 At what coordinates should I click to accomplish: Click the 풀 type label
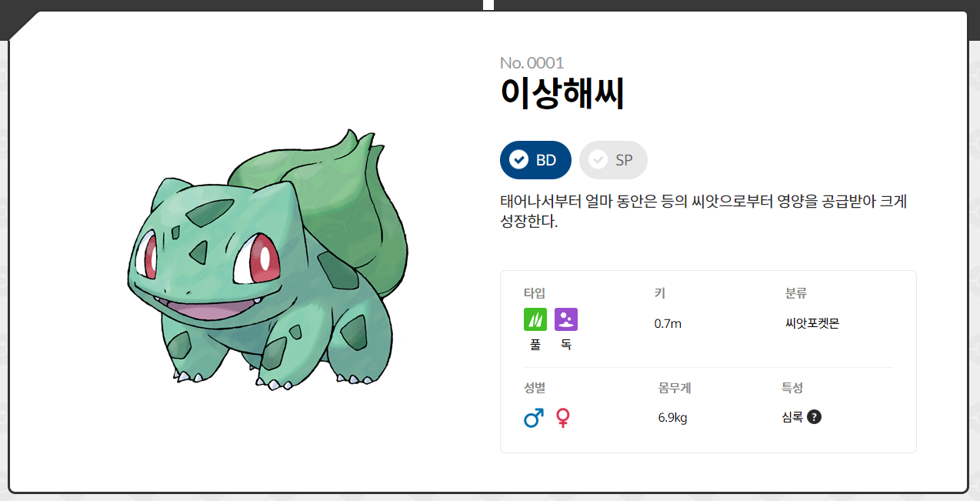click(535, 345)
